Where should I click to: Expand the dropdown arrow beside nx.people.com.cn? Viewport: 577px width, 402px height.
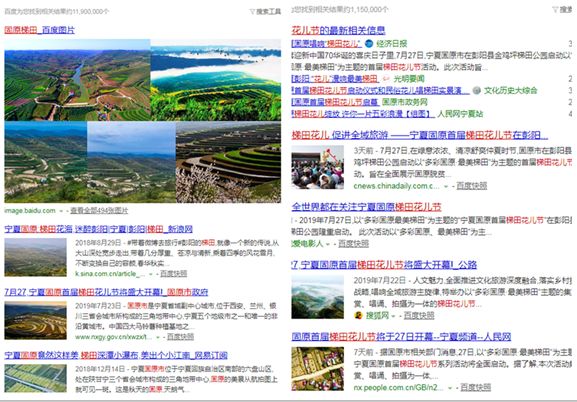[x=450, y=388]
